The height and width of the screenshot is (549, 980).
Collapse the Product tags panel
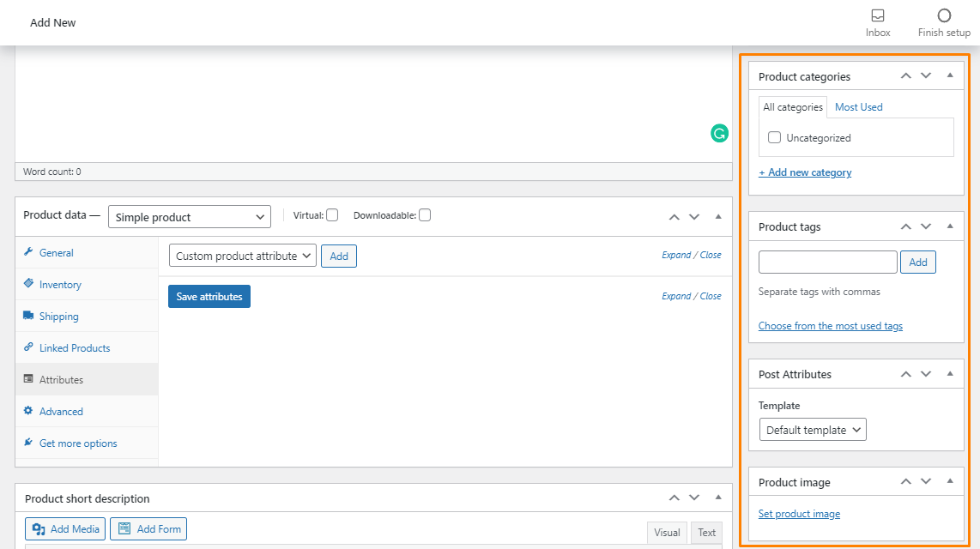point(950,226)
